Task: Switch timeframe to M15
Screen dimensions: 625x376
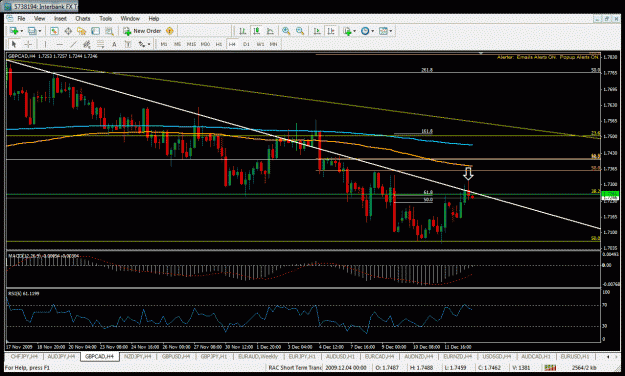Action: pos(191,44)
